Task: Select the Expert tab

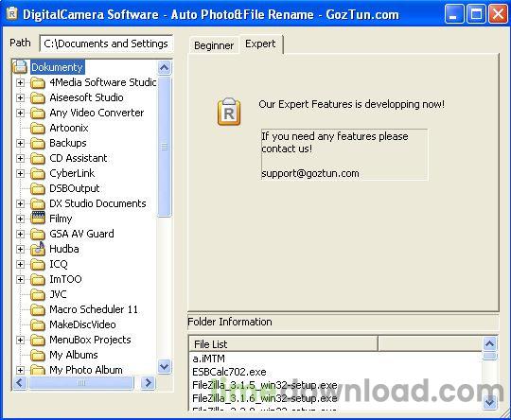Action: [x=260, y=44]
